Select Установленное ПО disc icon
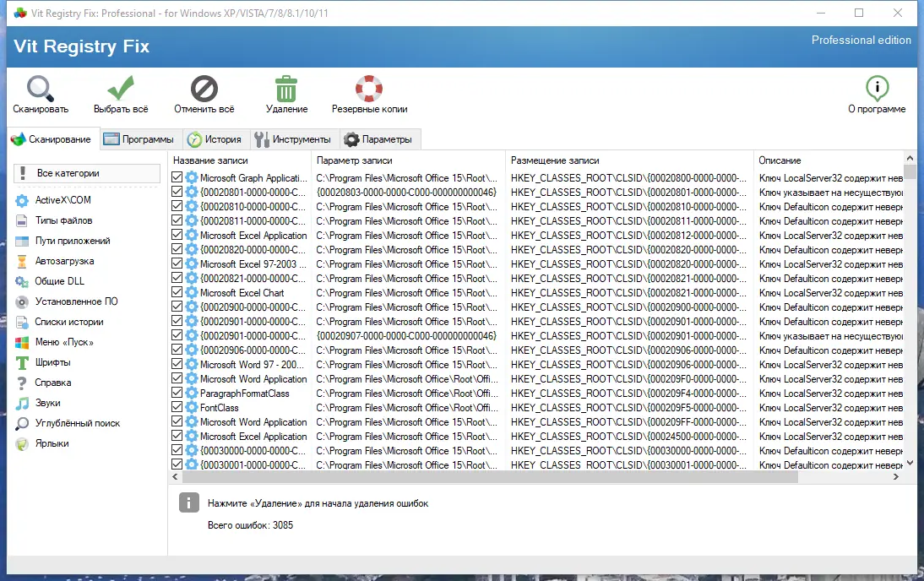The width and height of the screenshot is (924, 581). click(x=22, y=301)
